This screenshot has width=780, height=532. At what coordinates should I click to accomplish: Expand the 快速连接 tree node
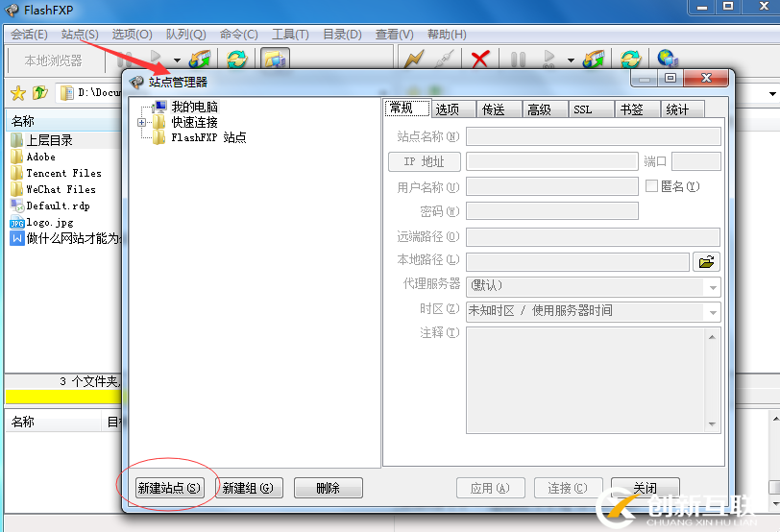(142, 123)
